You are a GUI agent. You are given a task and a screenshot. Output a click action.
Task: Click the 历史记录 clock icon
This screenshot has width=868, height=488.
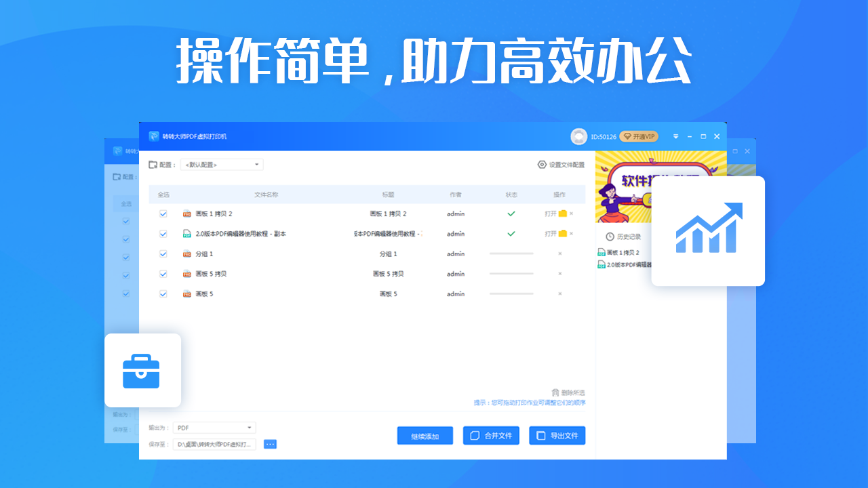pos(611,237)
